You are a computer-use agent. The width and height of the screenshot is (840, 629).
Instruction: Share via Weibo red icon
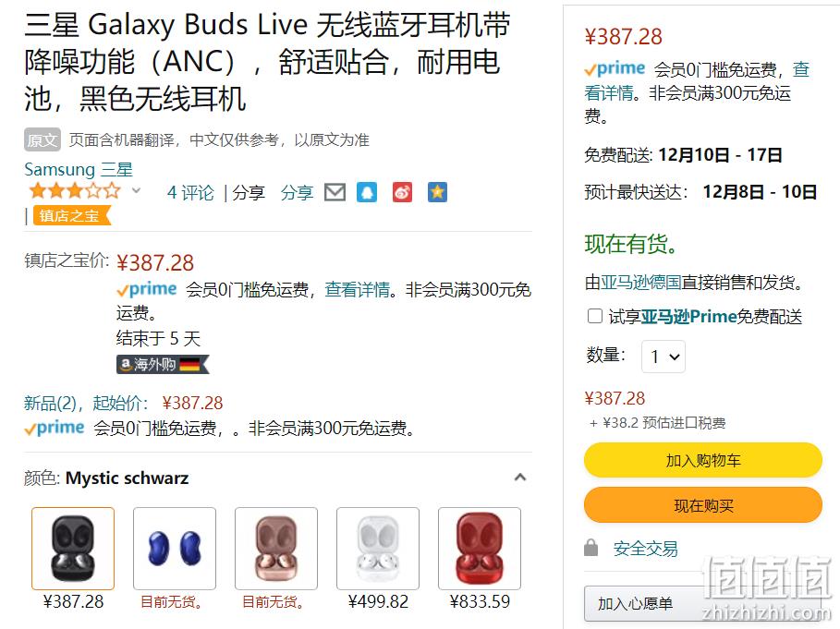402,192
